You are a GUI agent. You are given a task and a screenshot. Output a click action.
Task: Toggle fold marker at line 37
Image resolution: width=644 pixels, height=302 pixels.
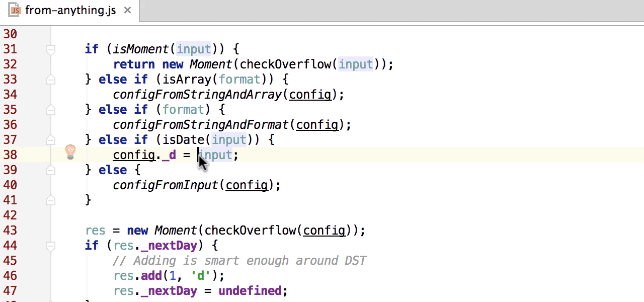point(50,140)
